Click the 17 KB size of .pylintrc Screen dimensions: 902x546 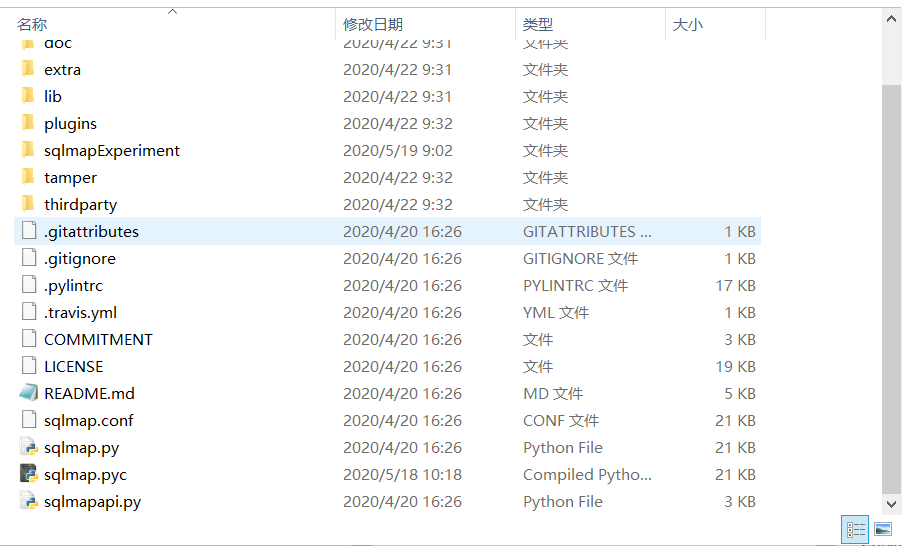[735, 285]
